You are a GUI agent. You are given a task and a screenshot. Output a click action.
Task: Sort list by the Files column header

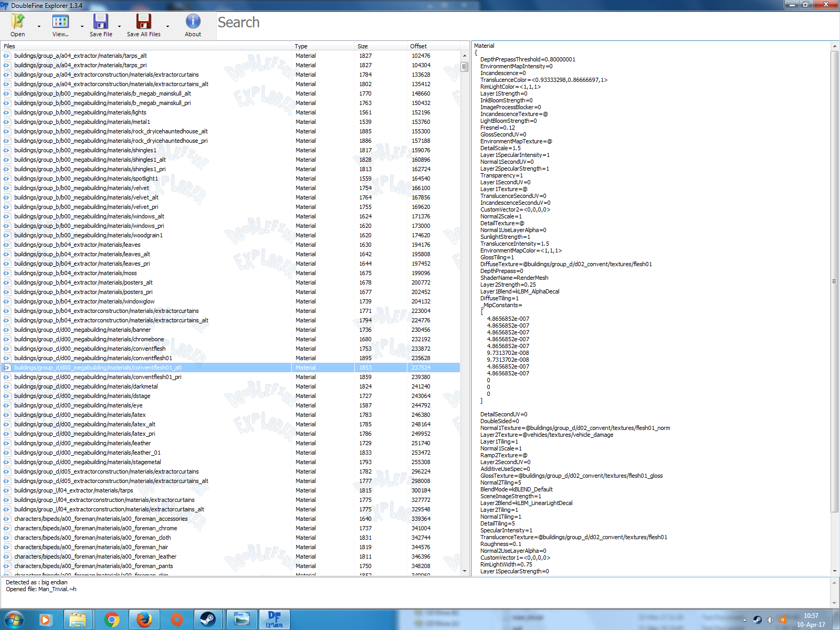pyautogui.click(x=146, y=46)
